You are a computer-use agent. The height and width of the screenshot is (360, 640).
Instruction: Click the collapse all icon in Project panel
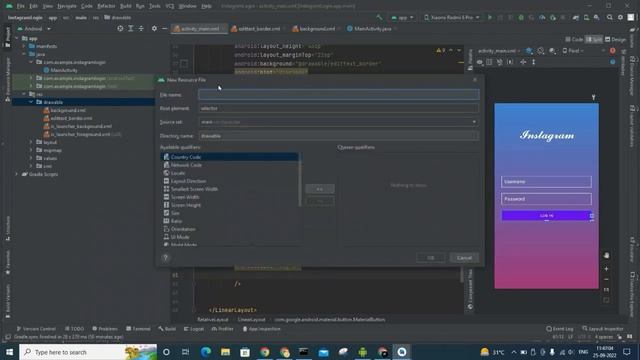[141, 29]
